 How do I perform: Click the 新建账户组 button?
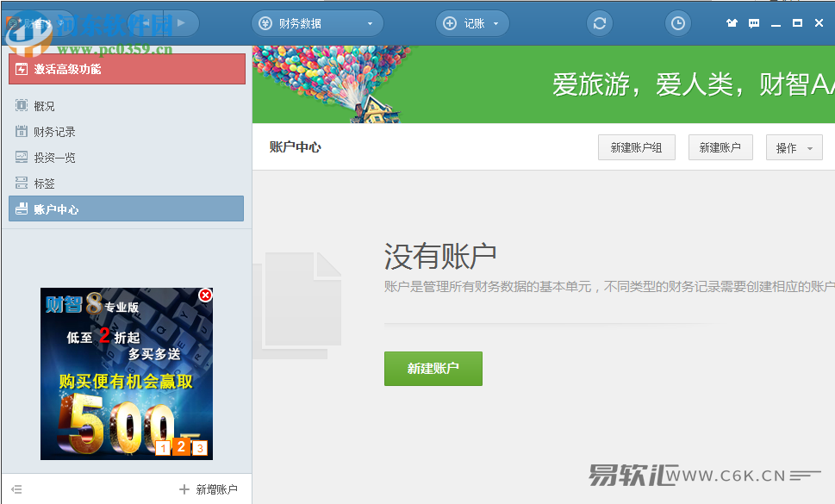click(636, 148)
